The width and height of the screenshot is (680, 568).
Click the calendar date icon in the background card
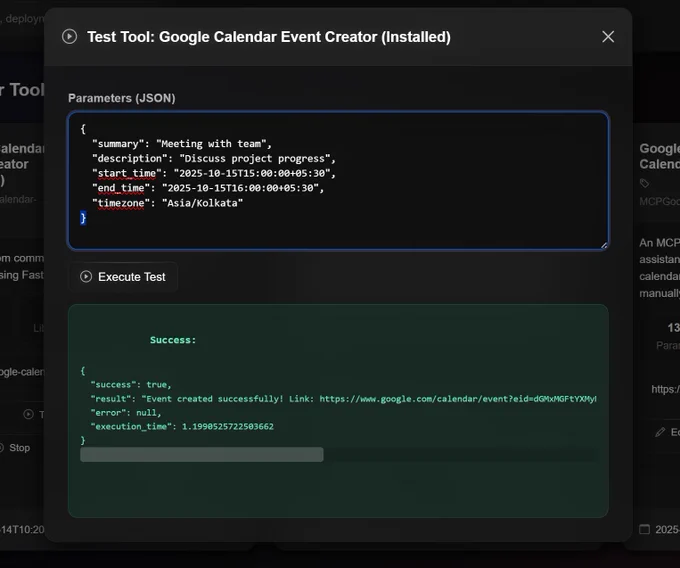tap(644, 529)
